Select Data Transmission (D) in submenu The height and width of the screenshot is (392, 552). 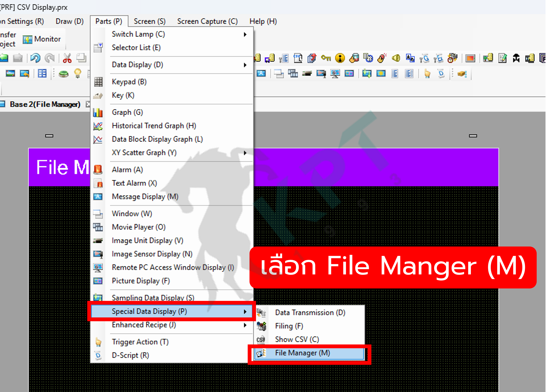[309, 313]
